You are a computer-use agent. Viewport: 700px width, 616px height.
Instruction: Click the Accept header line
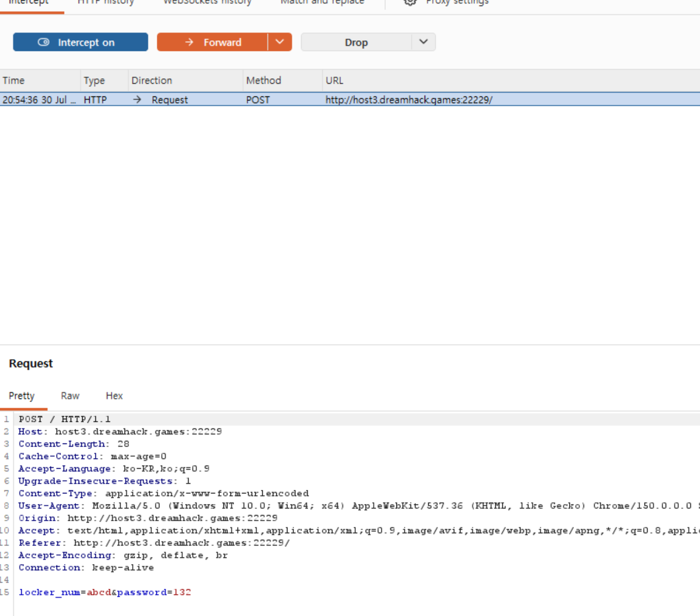pyautogui.click(x=358, y=531)
